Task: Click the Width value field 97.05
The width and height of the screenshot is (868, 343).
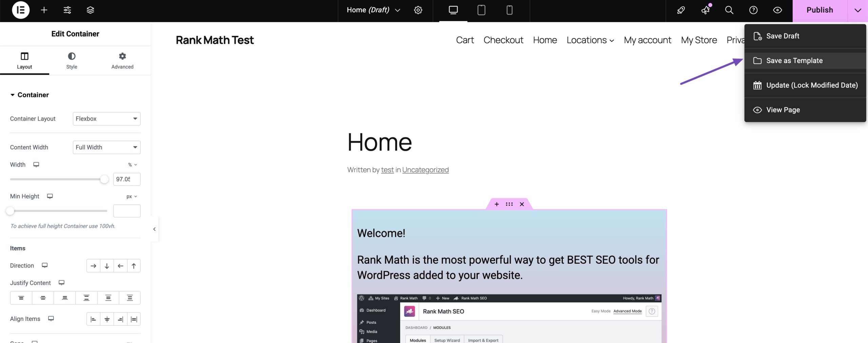Action: (x=127, y=179)
